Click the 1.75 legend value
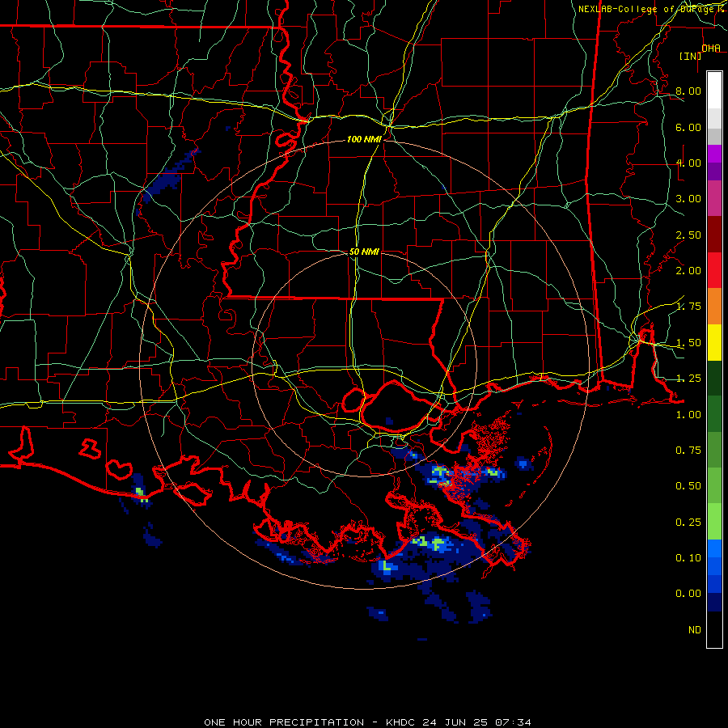Screen dimensions: 728x728 (x=688, y=307)
